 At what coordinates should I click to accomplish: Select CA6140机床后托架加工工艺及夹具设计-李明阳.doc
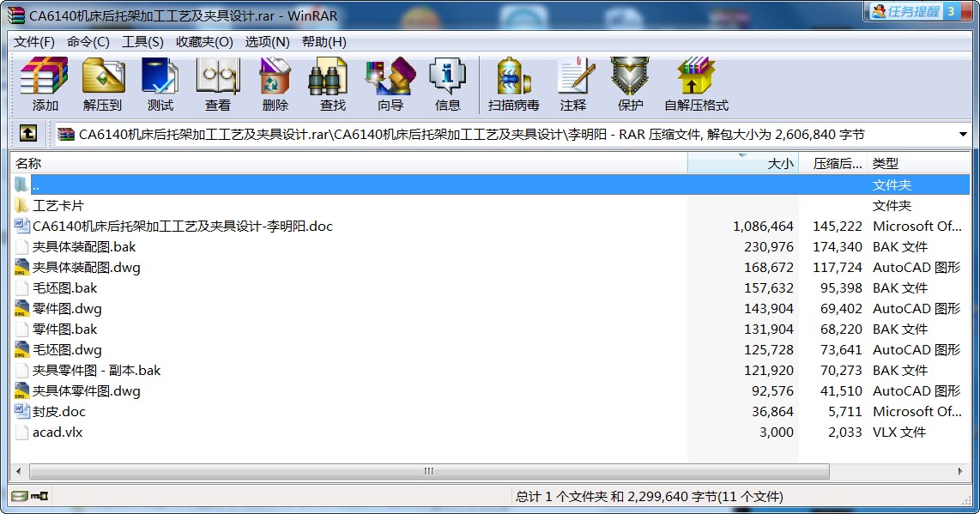pyautogui.click(x=183, y=226)
